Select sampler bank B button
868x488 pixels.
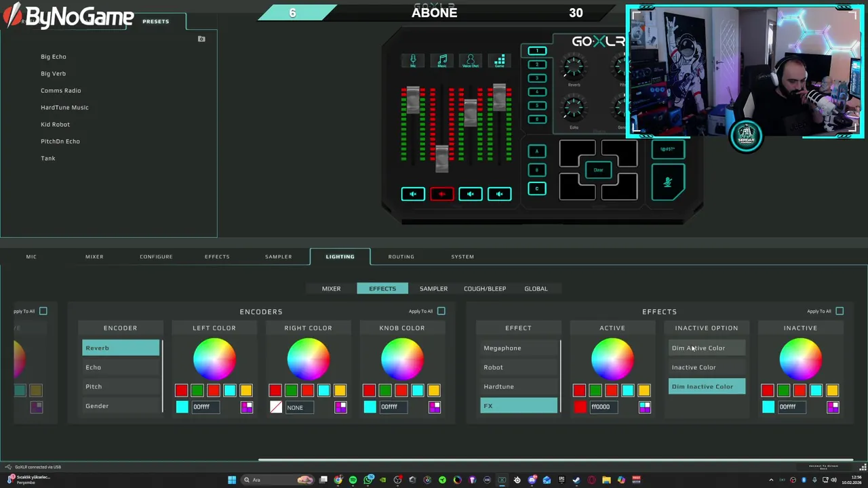coord(537,170)
